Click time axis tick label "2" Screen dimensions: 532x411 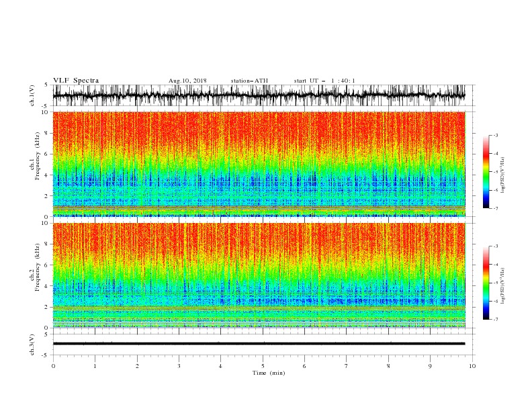137,366
